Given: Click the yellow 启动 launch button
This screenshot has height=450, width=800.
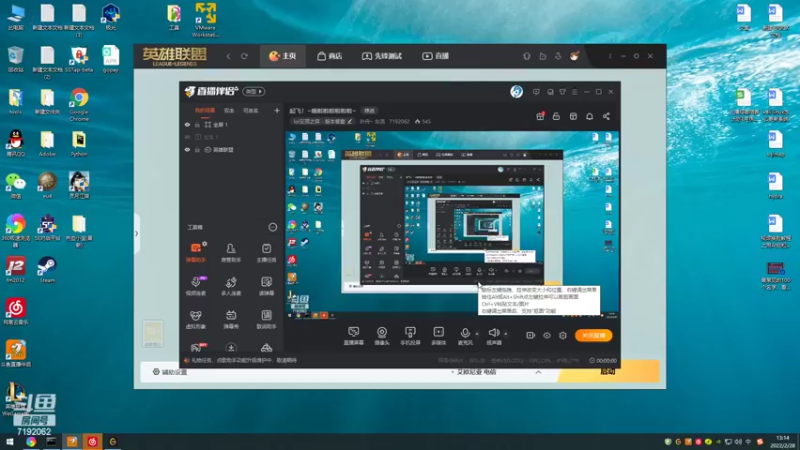Looking at the screenshot, I should tap(608, 371).
